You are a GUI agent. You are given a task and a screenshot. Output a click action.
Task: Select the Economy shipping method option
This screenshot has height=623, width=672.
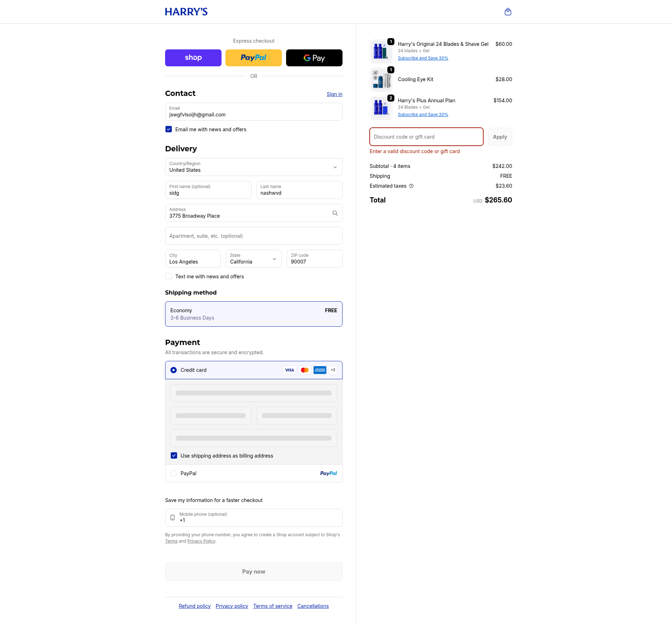point(253,314)
